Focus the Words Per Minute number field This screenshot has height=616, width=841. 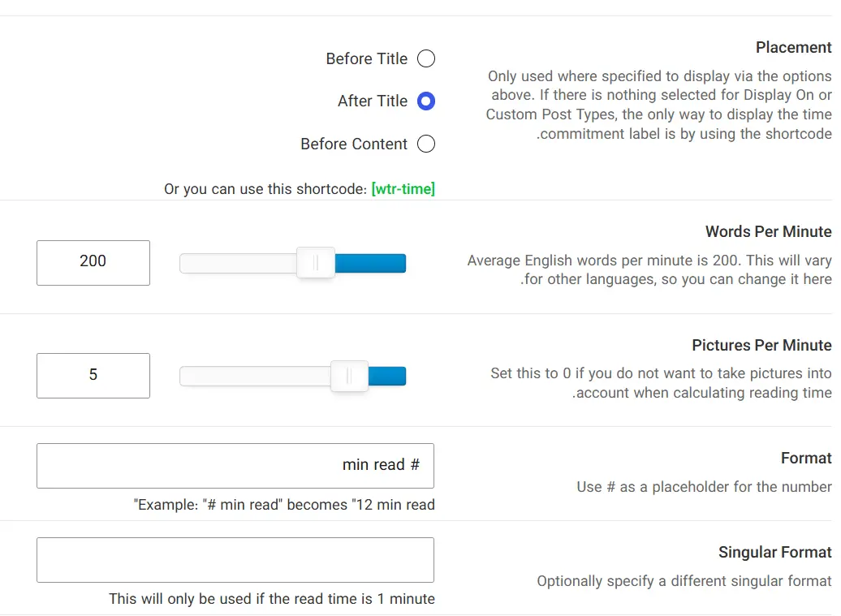click(93, 263)
